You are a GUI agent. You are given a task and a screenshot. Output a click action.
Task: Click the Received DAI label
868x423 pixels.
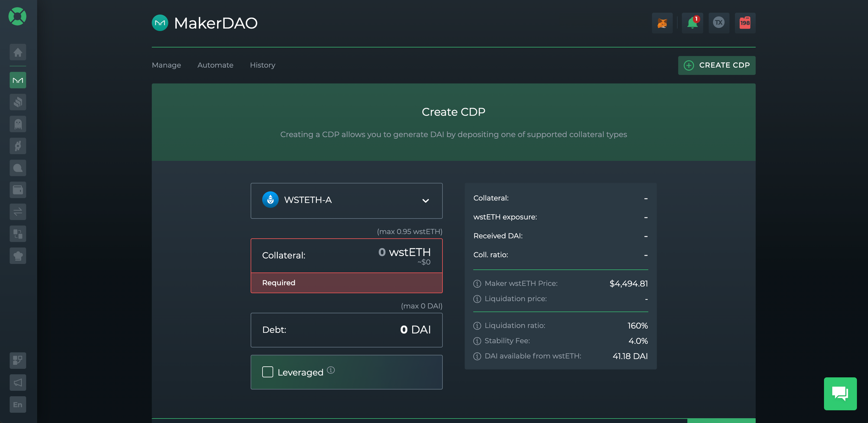pyautogui.click(x=498, y=236)
